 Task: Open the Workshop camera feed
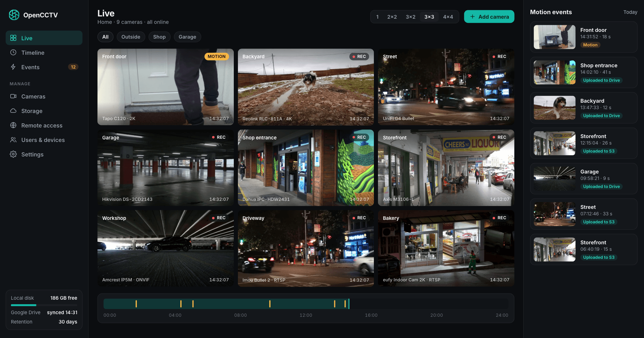tap(166, 249)
